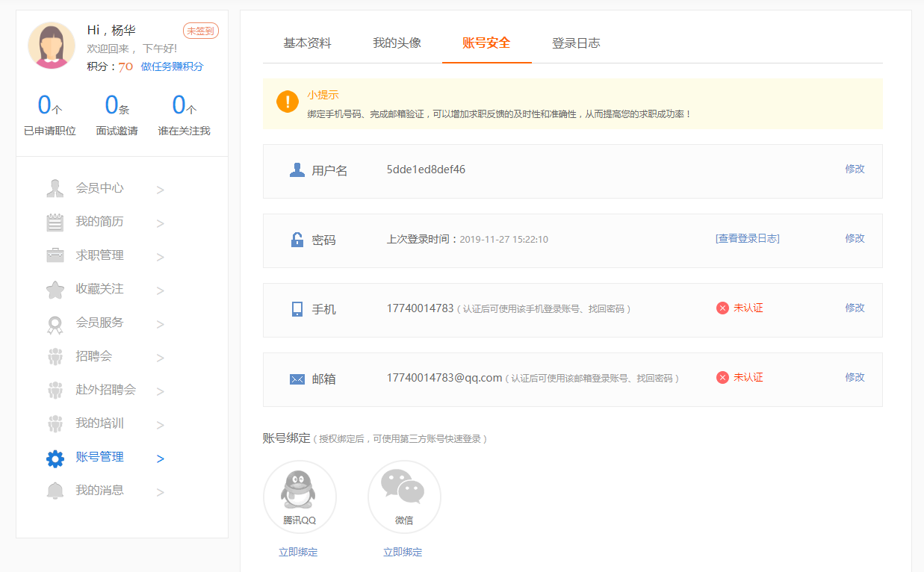Click the medal icon beside 会员服务

[55, 324]
